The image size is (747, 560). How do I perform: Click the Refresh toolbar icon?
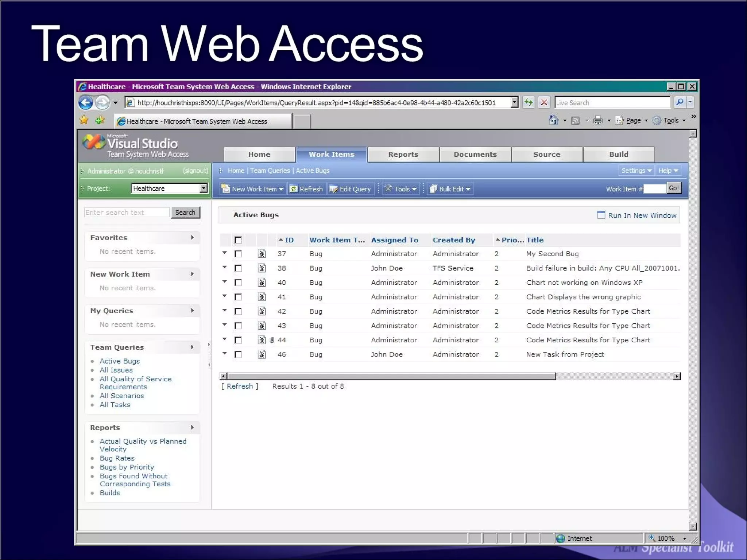(294, 189)
